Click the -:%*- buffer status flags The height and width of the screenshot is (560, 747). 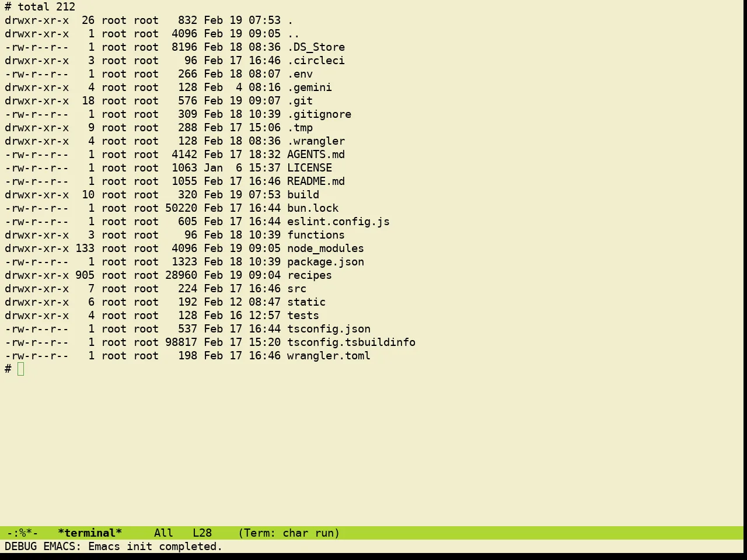click(22, 533)
